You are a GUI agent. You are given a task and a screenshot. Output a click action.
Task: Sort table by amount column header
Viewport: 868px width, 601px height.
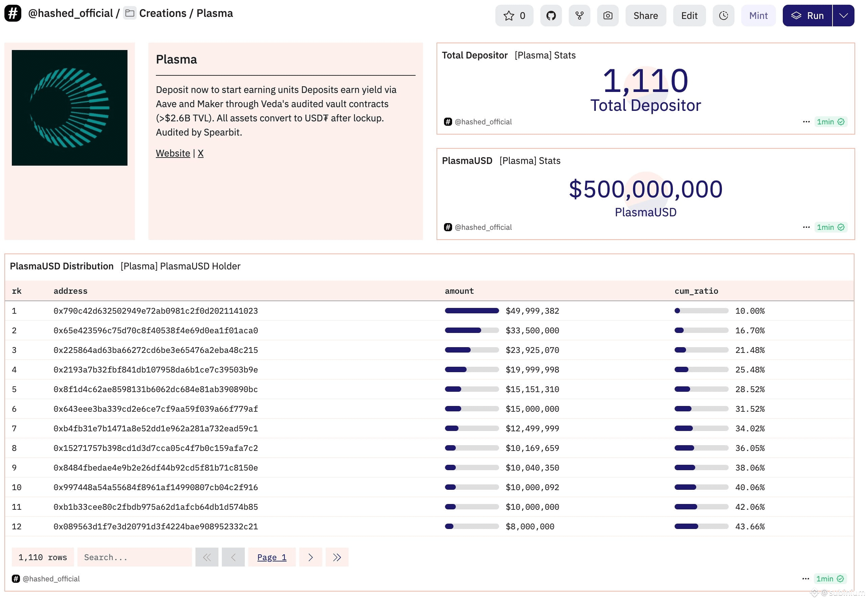point(459,291)
